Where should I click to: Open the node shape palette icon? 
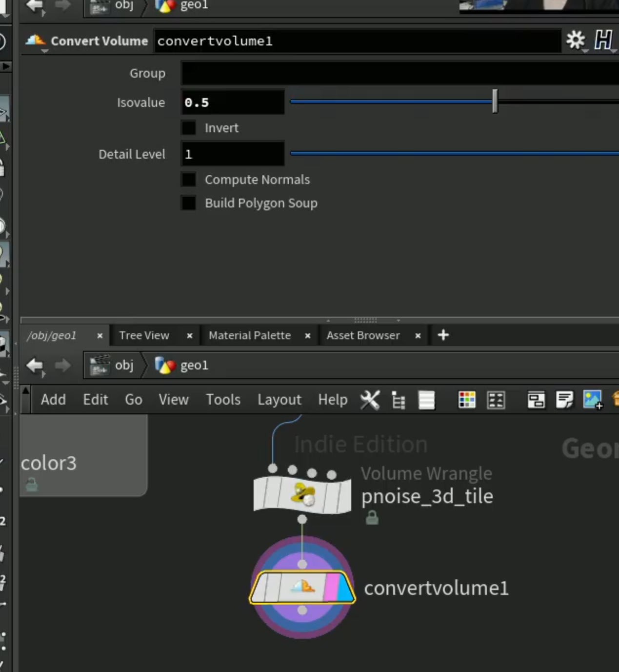(496, 400)
